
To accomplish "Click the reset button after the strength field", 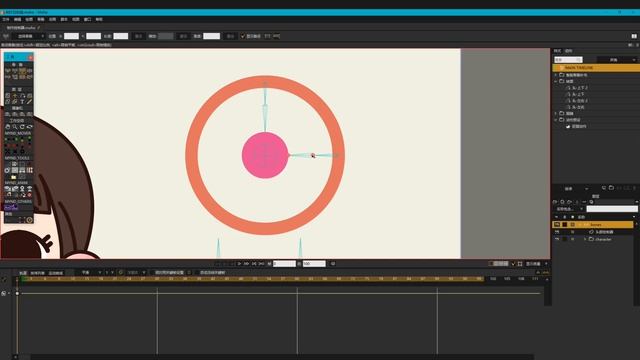I will pos(230,36).
